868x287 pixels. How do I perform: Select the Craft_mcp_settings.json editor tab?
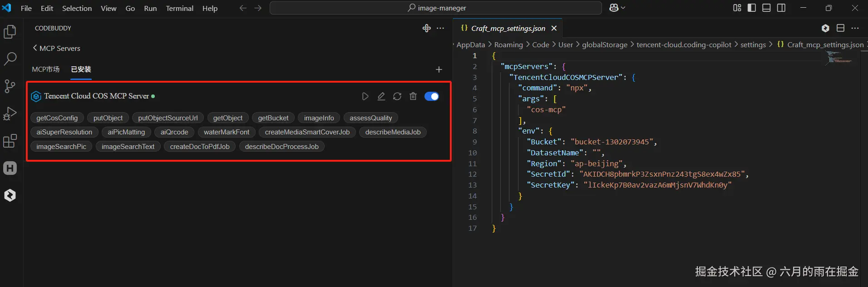click(508, 28)
